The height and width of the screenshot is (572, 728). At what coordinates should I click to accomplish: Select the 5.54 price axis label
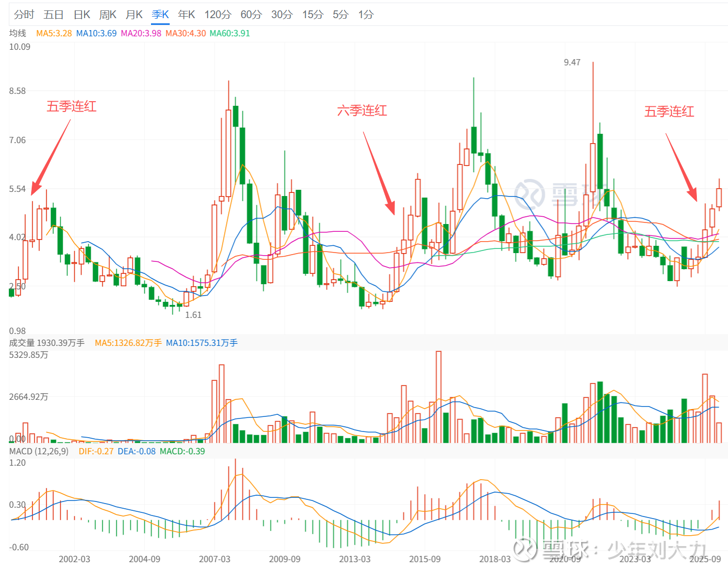17,189
